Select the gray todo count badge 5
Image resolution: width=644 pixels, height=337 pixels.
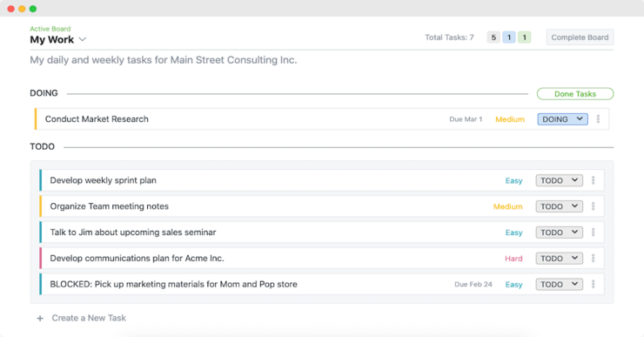point(493,37)
